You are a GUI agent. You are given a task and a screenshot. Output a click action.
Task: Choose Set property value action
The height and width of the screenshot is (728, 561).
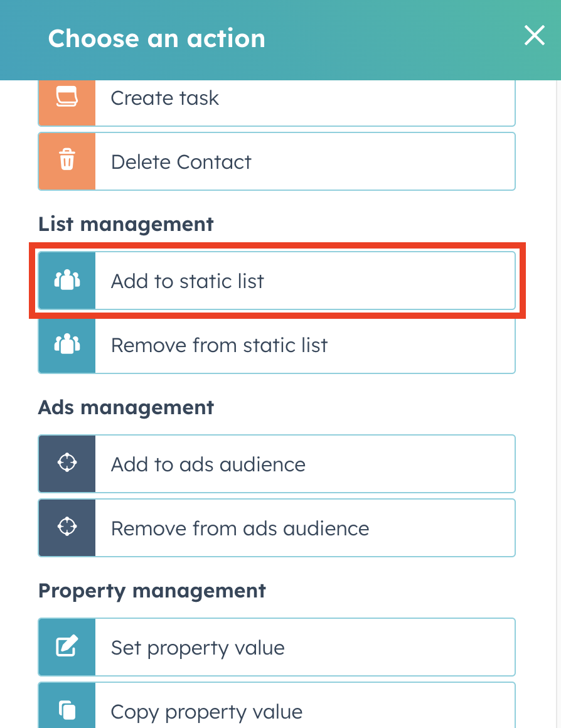[277, 647]
